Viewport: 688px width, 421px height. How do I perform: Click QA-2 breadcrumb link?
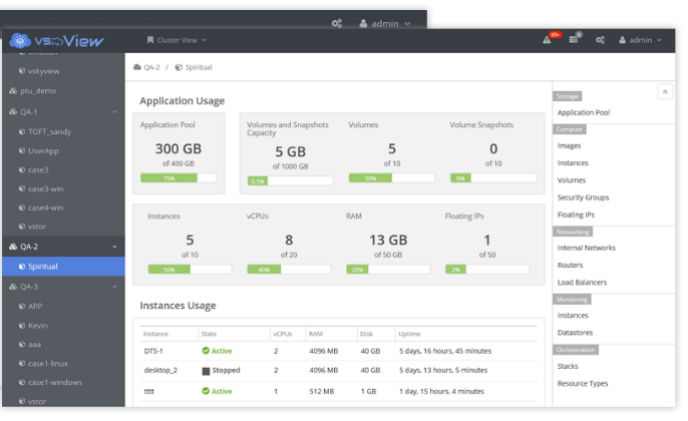[152, 67]
